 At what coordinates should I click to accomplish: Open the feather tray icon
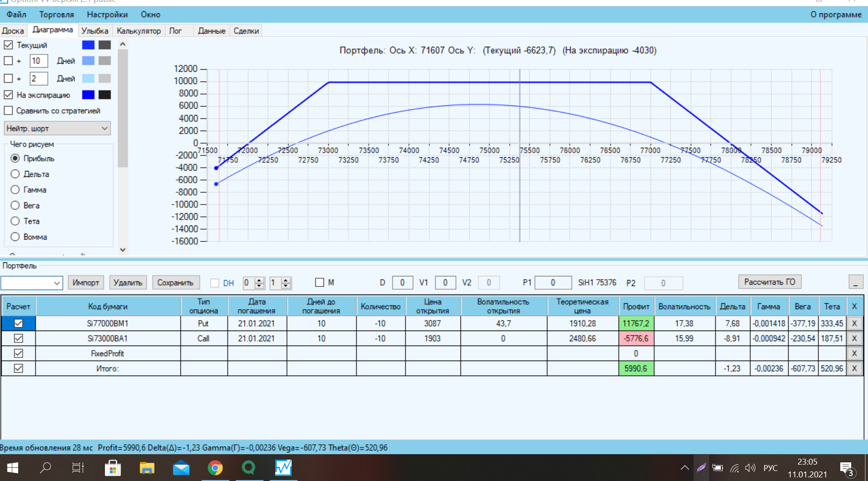click(702, 467)
